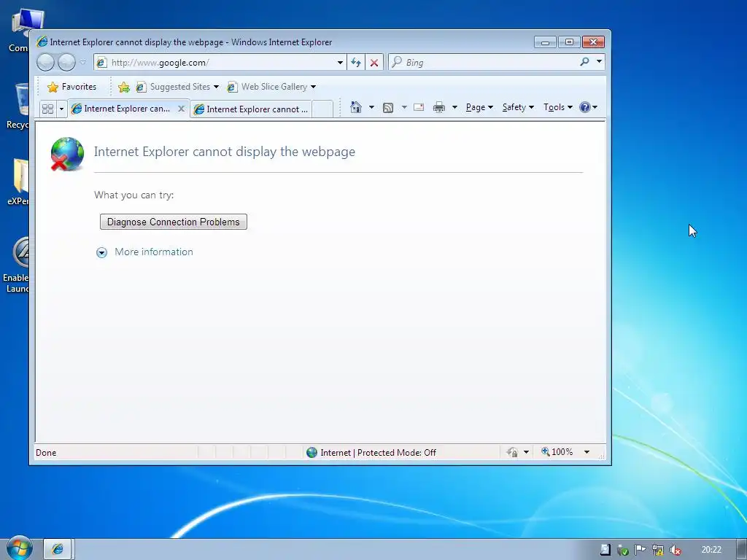Image resolution: width=747 pixels, height=560 pixels.
Task: Expand the Print options dropdown arrow
Action: click(454, 107)
